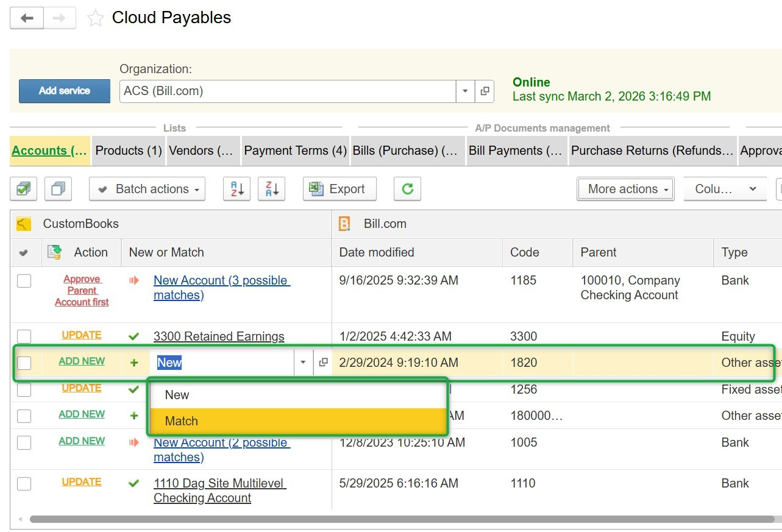Choose Match from the dropdown list
Viewport: 782px width, 532px height.
click(x=182, y=421)
